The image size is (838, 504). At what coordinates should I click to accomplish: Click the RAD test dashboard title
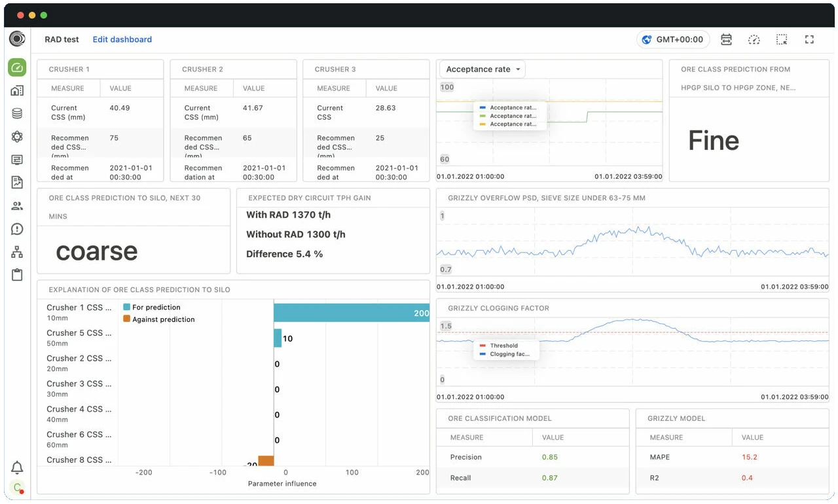click(62, 39)
